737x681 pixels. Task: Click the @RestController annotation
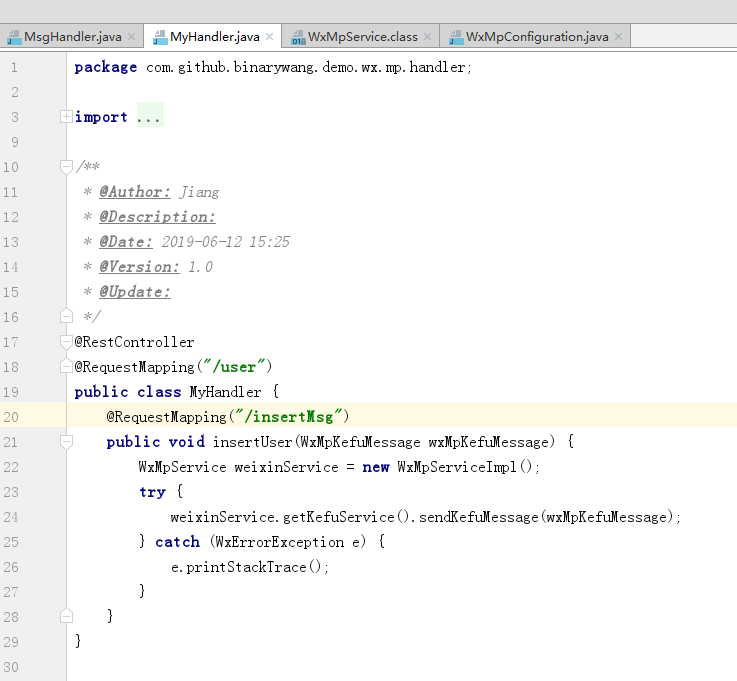click(134, 342)
